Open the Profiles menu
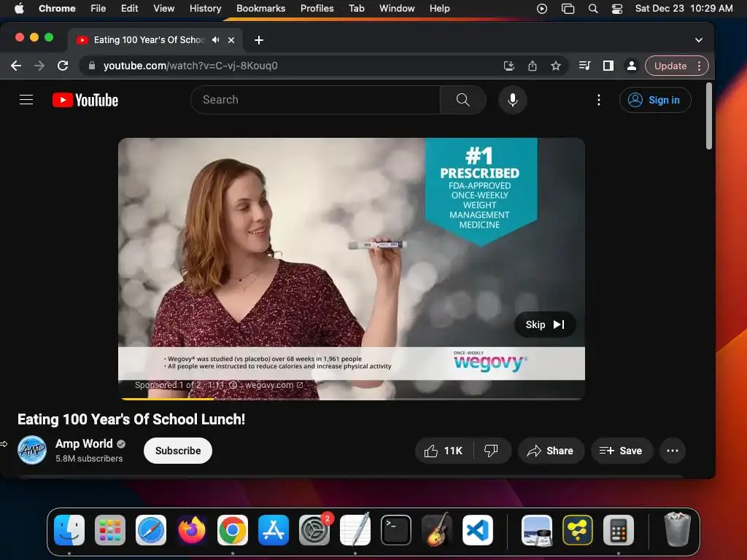The width and height of the screenshot is (747, 560). pyautogui.click(x=317, y=8)
